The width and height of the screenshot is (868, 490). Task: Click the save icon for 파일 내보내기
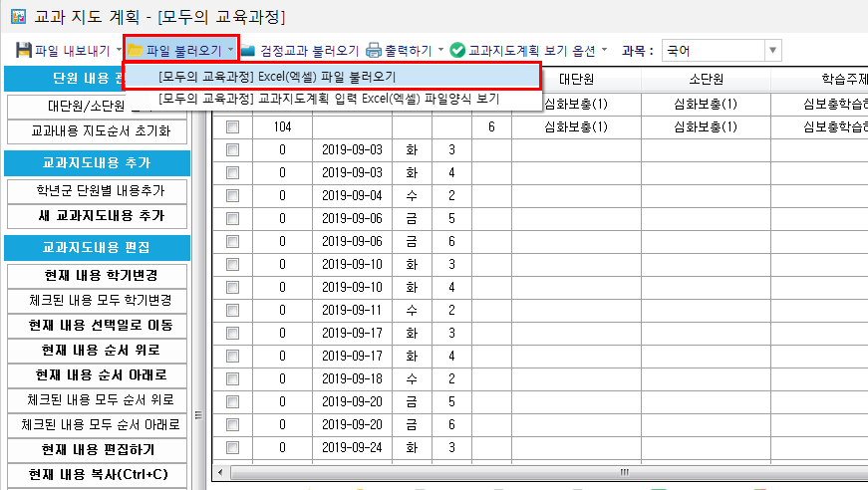pyautogui.click(x=23, y=51)
